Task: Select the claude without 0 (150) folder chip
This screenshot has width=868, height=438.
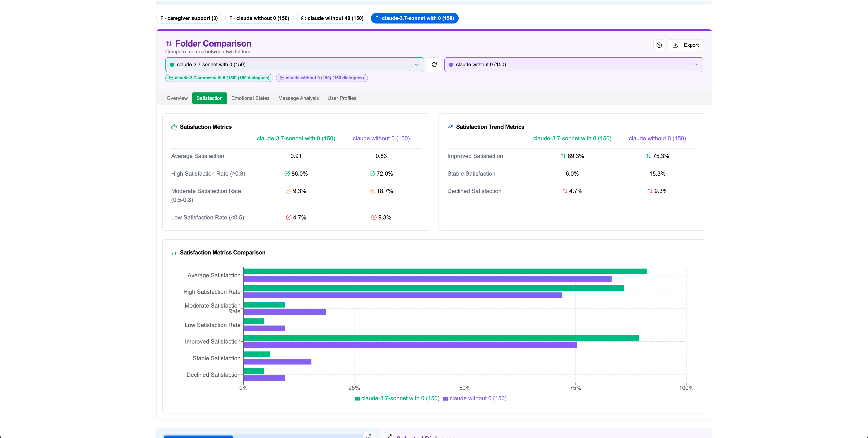Action: 259,18
